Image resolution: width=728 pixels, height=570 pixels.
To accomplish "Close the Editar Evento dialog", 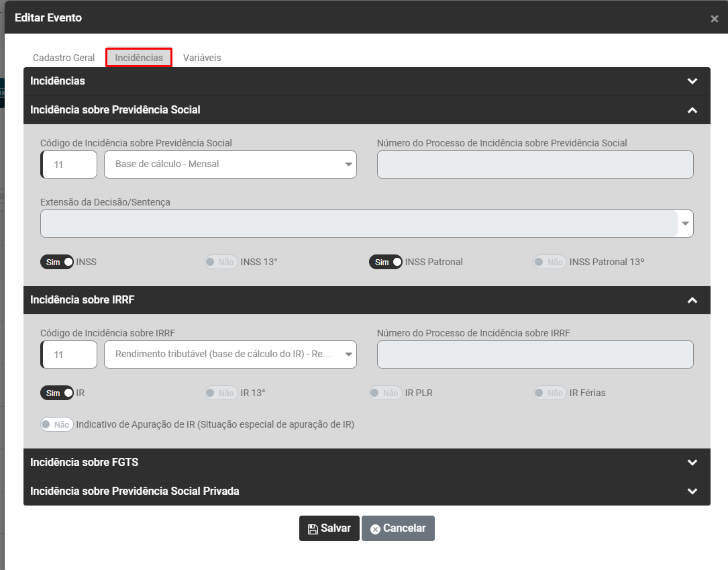I will 714,19.
